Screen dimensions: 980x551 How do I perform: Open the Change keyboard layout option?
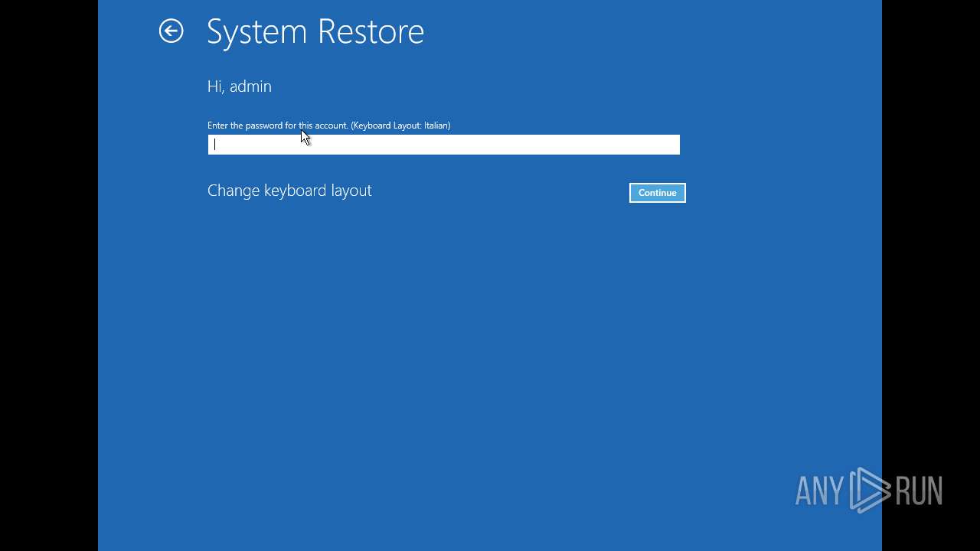click(289, 191)
